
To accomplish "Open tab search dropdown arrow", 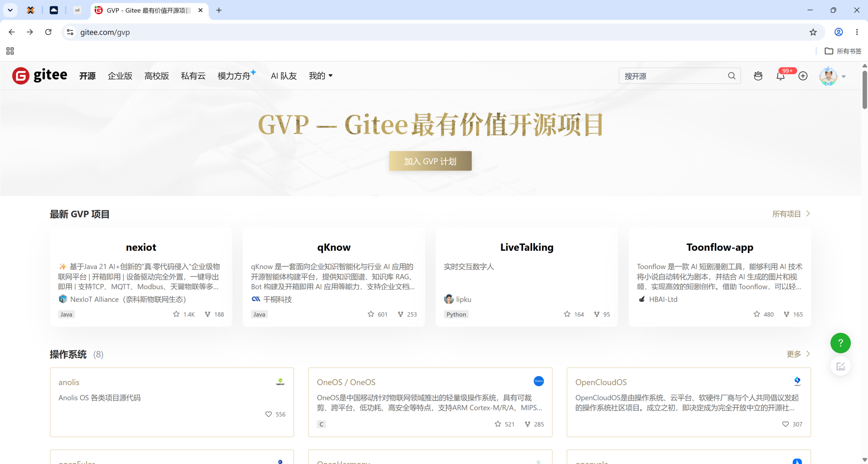I will (x=10, y=10).
